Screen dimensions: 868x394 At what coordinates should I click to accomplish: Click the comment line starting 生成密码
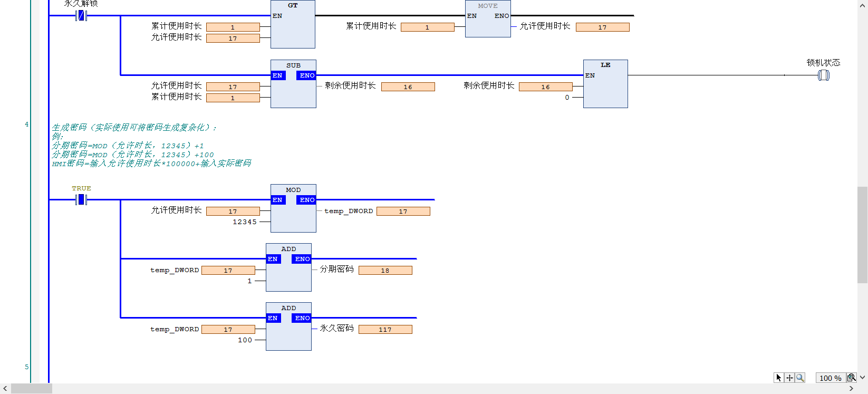click(134, 127)
